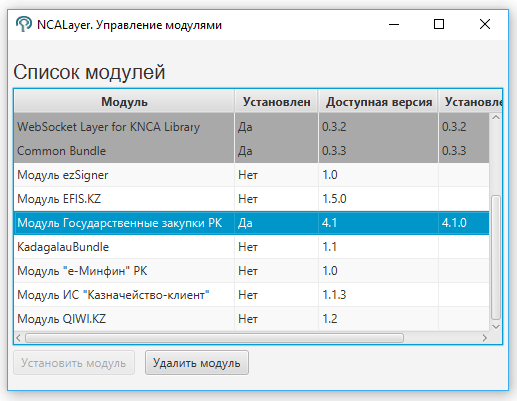Image resolution: width=517 pixels, height=401 pixels.
Task: Click the NCALayer app icon in title bar
Action: tap(24, 24)
